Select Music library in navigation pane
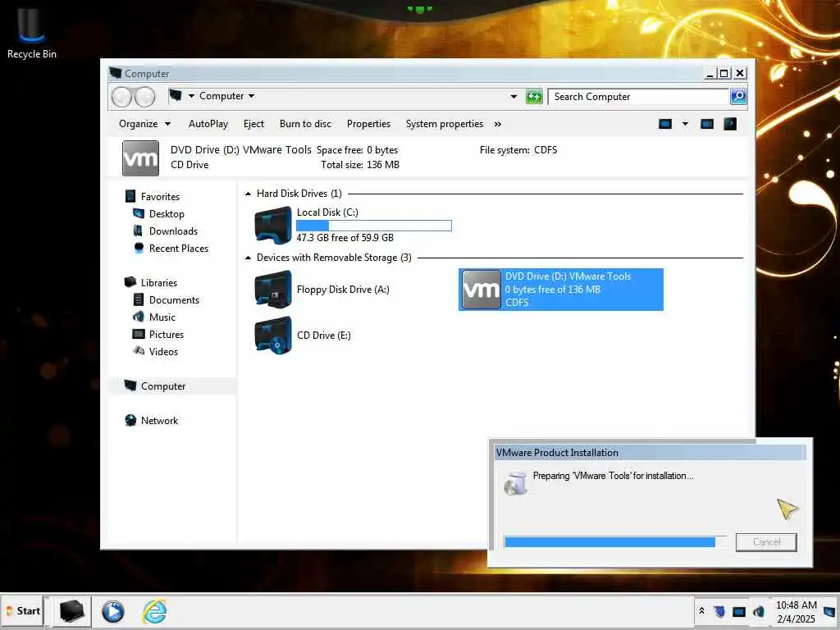This screenshot has height=630, width=840. 162,317
